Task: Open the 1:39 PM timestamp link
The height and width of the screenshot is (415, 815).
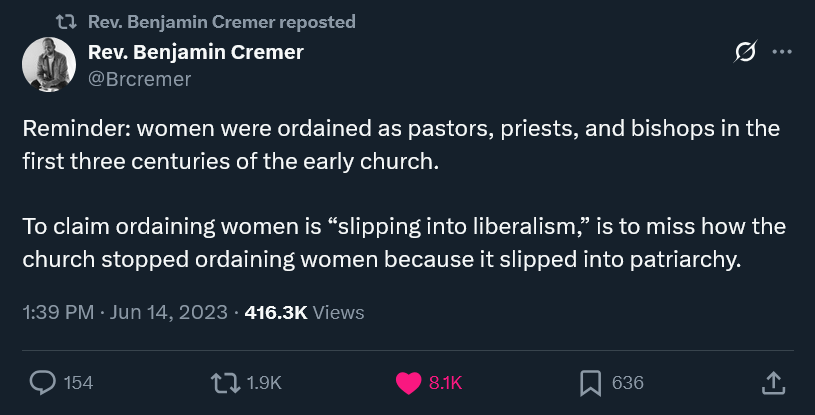Action: pos(58,312)
